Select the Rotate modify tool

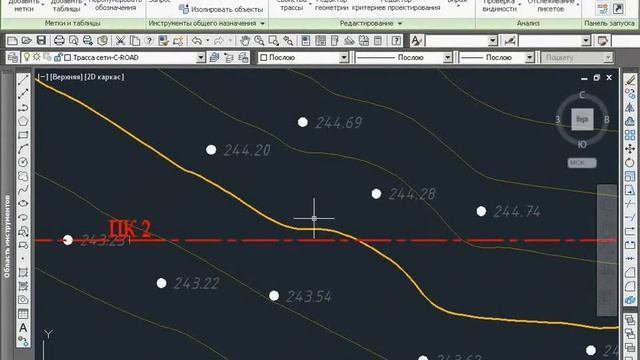coord(630,162)
